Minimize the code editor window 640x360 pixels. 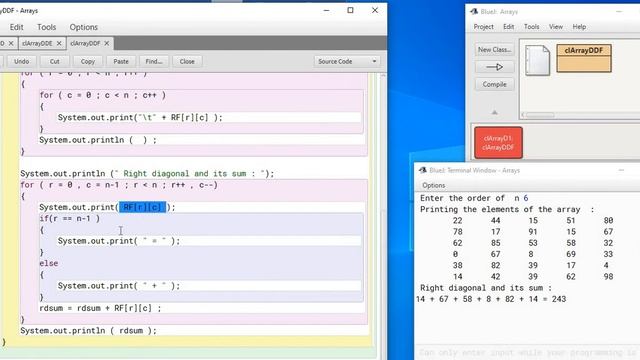(326, 10)
